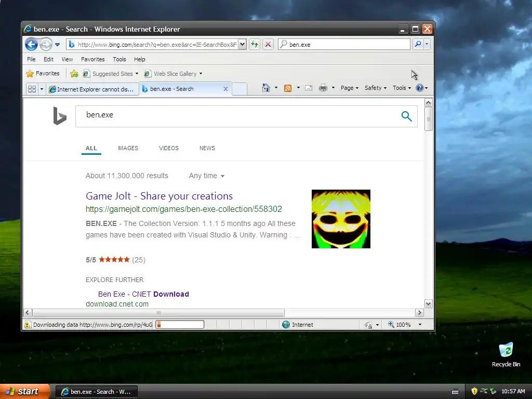Expand the RSS feeds dropdown arrow
The width and height of the screenshot is (532, 399).
pyautogui.click(x=298, y=88)
